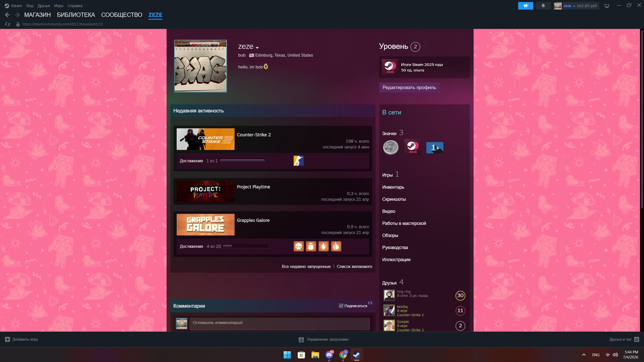This screenshot has height=362, width=644.
Task: Go to the МАГАЗИН tab
Action: click(37, 15)
